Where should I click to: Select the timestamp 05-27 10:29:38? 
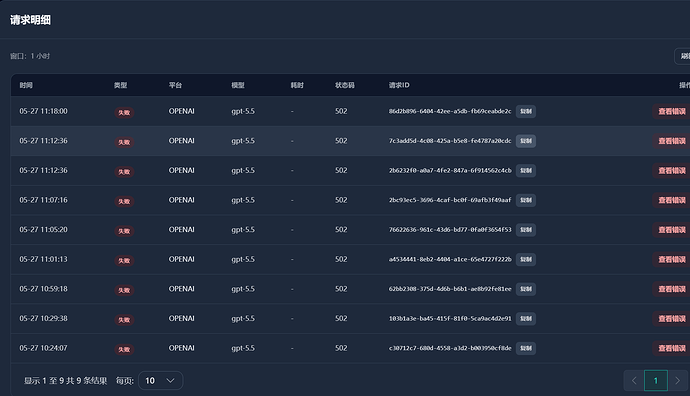44,318
